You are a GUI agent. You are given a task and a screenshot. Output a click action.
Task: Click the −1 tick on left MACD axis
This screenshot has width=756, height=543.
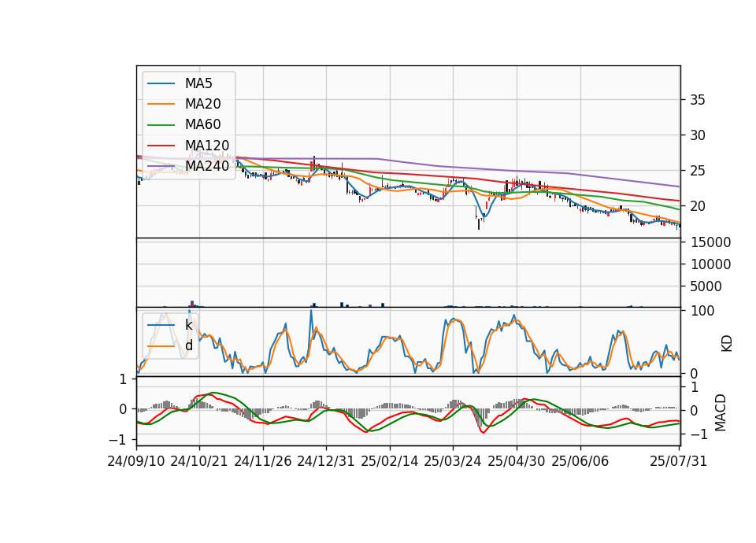coord(117,440)
